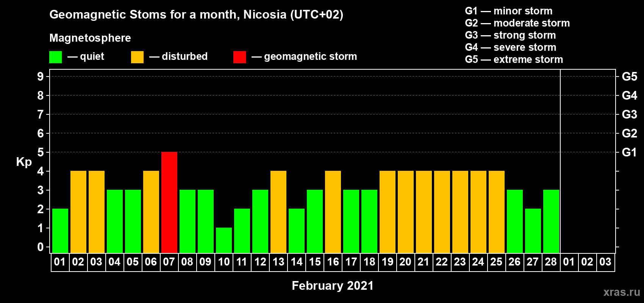Click the G2 axis label
644x303 pixels.
(x=629, y=133)
